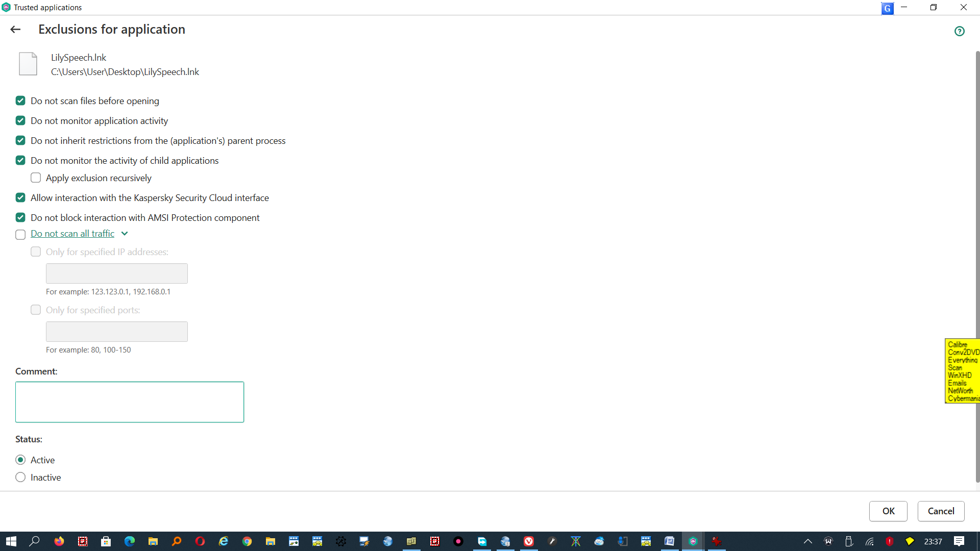Open Microsoft Edge from the taskbar
980x551 pixels.
click(130, 541)
